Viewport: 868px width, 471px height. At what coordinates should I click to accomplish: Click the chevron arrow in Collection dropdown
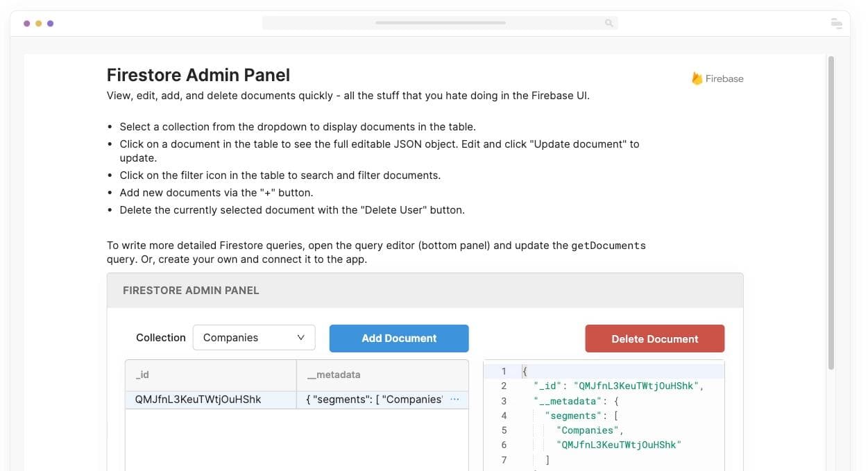coord(301,338)
